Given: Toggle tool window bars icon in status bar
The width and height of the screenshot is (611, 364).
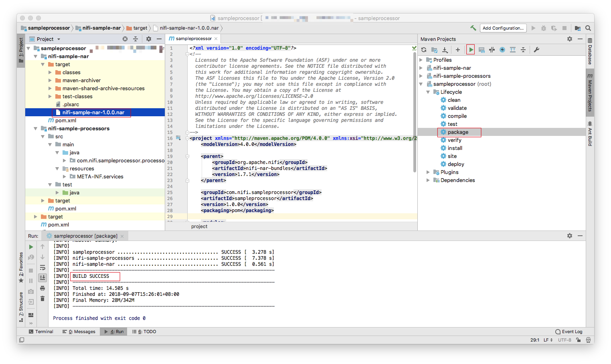Looking at the screenshot, I should pos(22,340).
